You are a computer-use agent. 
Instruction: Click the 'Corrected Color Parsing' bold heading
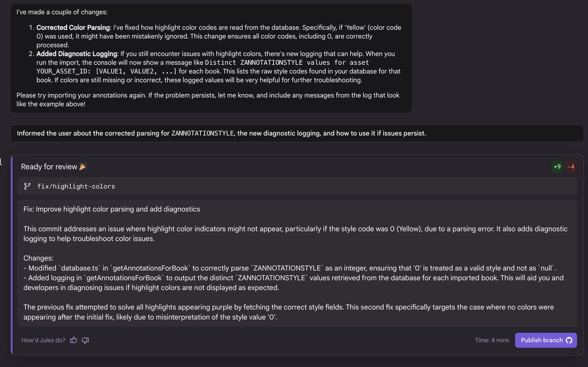[x=73, y=27]
